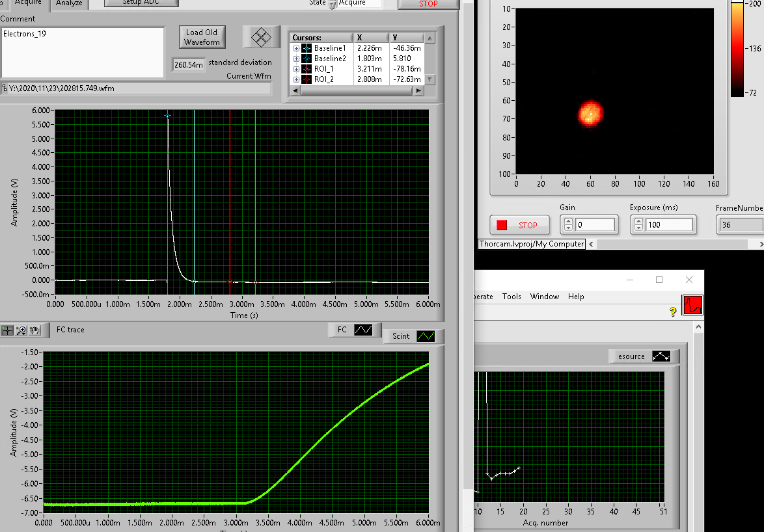Open the yellow context help question mark
The width and height of the screenshot is (764, 532).
pos(673,312)
